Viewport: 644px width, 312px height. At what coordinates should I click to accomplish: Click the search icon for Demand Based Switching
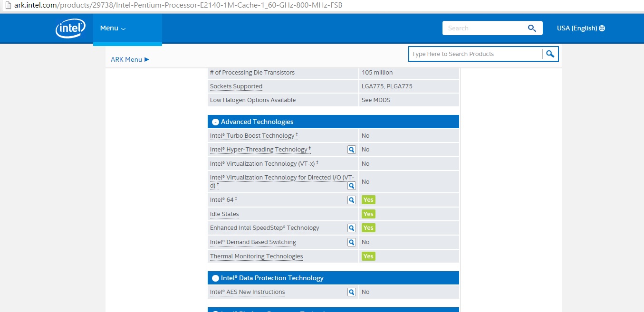point(352,242)
